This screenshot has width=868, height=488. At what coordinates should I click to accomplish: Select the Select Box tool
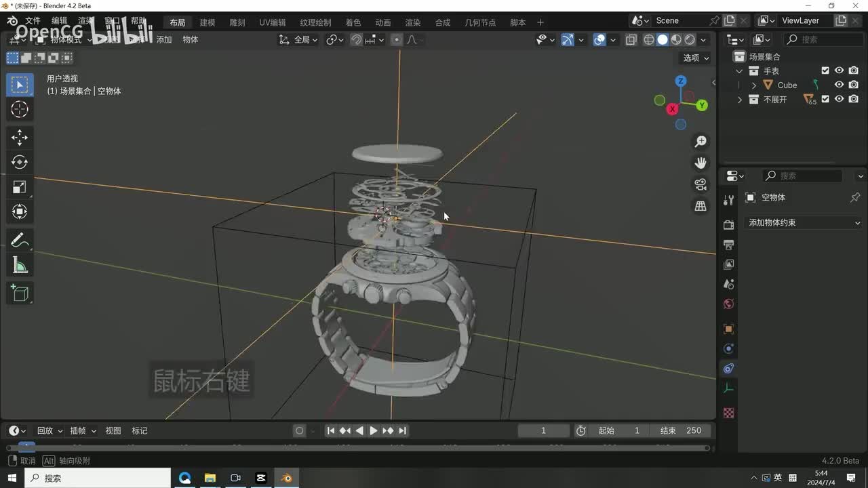tap(20, 85)
